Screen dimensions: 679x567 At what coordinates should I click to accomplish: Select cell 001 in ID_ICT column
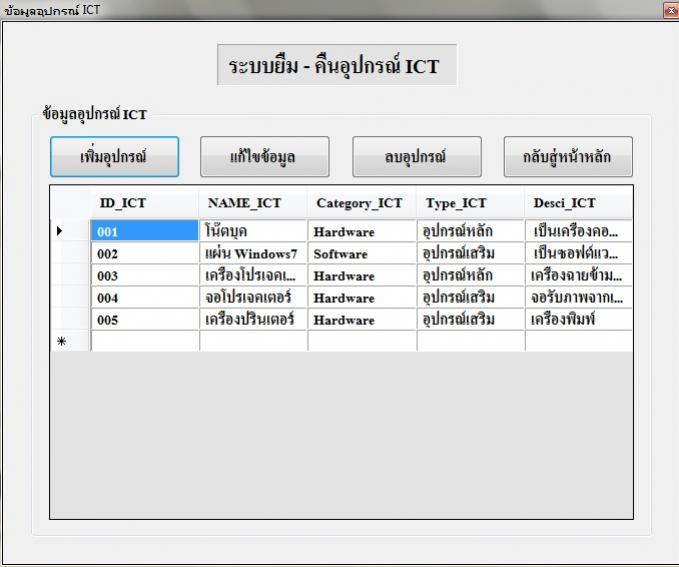[145, 231]
